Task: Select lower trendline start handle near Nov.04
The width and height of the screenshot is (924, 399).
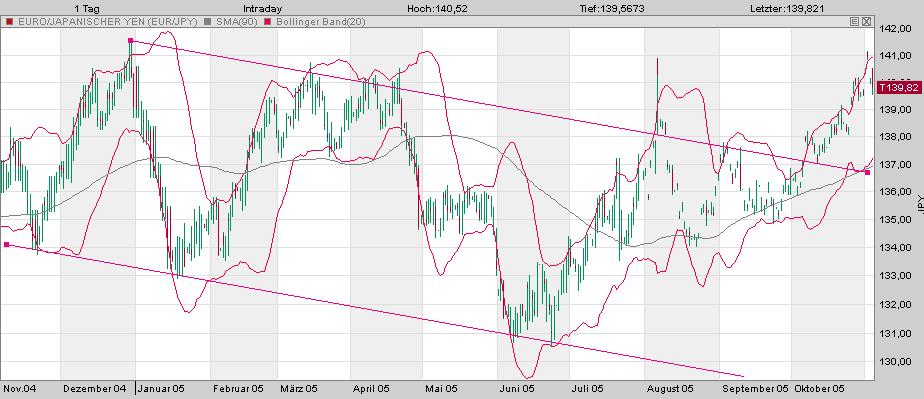Action: pyautogui.click(x=6, y=244)
